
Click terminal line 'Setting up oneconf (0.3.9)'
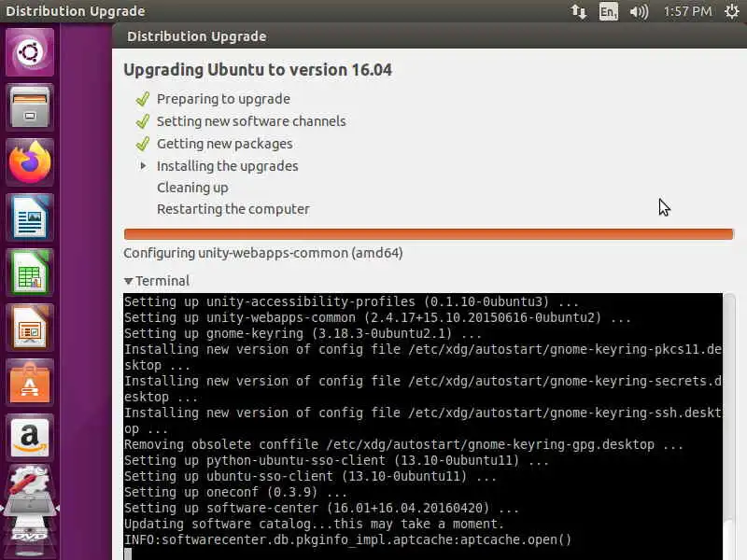(235, 492)
